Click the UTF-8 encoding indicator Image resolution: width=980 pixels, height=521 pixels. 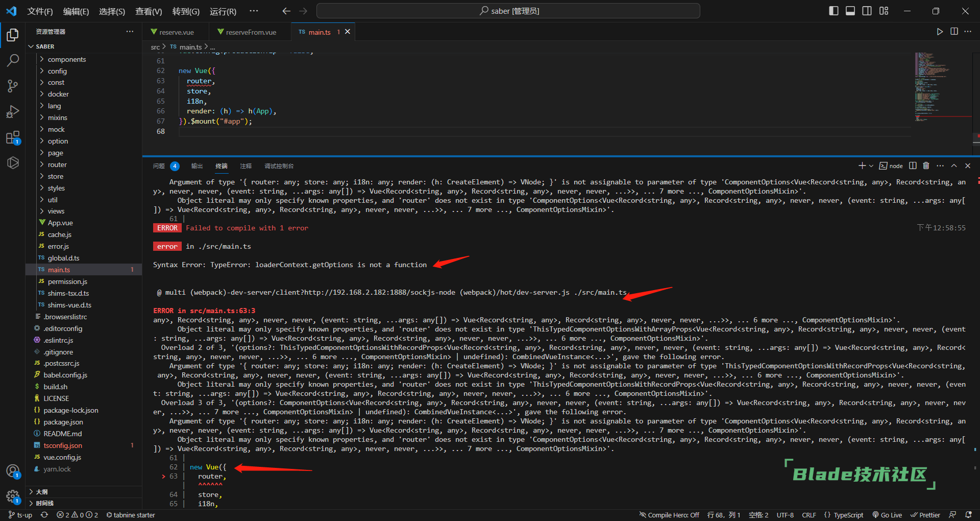click(785, 515)
